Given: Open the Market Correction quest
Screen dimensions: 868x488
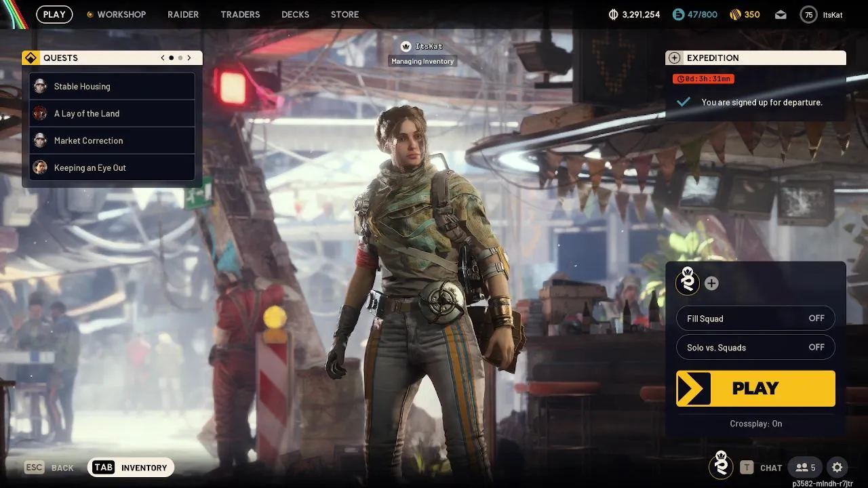Looking at the screenshot, I should [113, 140].
